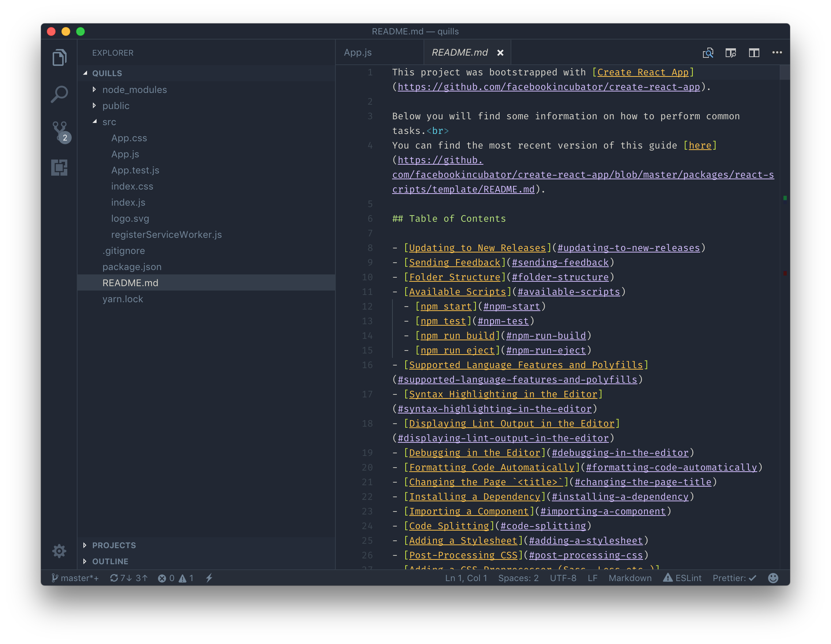831x644 pixels.
Task: Switch to the App.js tab
Action: tap(358, 53)
